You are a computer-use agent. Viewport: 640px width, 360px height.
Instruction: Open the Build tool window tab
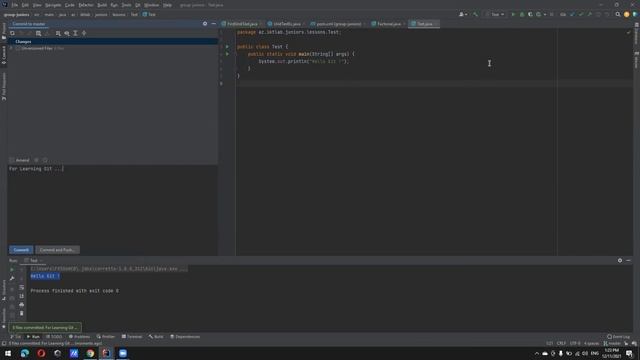tap(156, 337)
